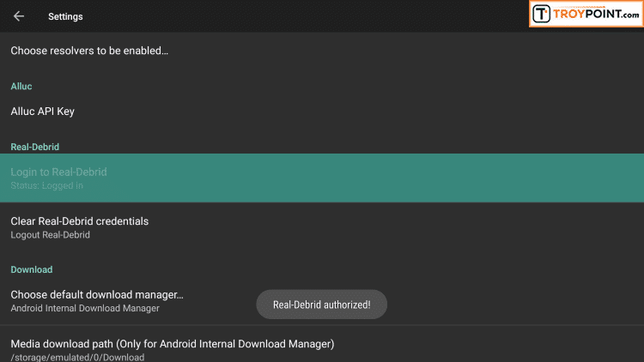Click the Download section header
This screenshot has height=362, width=644.
click(x=32, y=269)
